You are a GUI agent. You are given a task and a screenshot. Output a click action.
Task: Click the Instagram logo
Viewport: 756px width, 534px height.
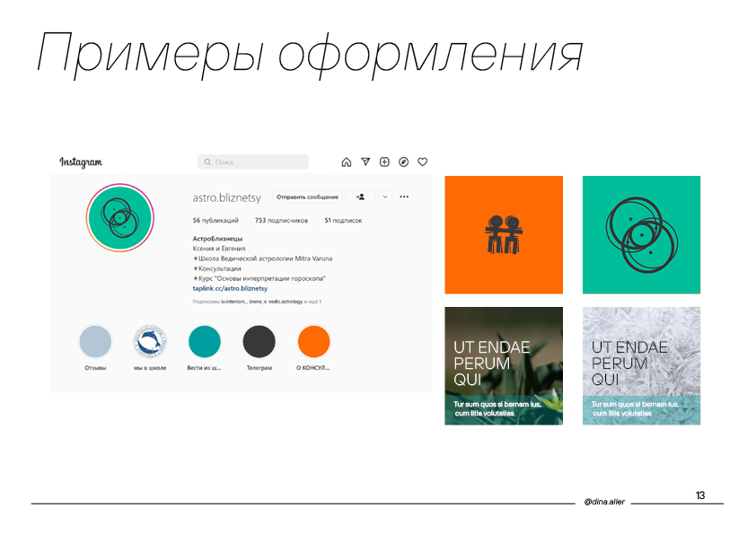pyautogui.click(x=81, y=162)
